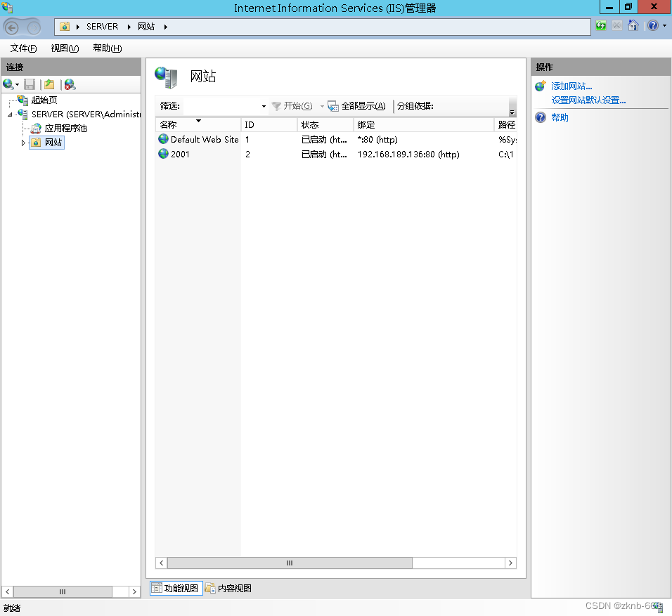
Task: Go to the home page icon
Action: pos(633,26)
